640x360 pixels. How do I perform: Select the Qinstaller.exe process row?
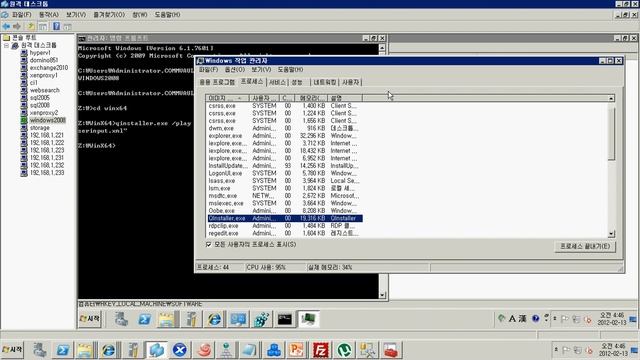point(284,218)
